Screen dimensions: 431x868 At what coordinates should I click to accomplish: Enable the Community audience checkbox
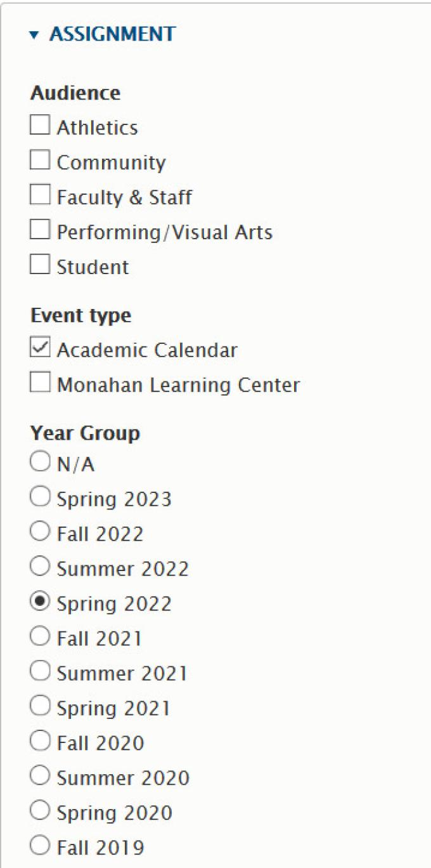tap(40, 161)
